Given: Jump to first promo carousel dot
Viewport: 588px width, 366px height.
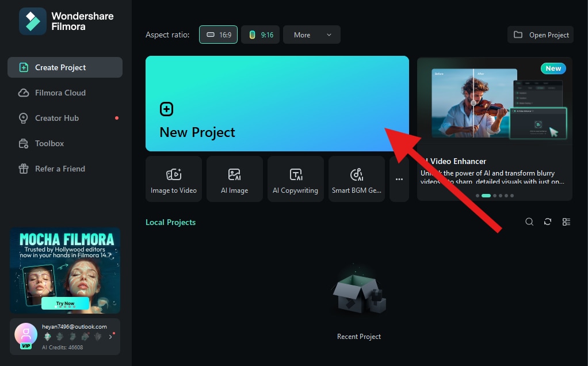Looking at the screenshot, I should 478,196.
